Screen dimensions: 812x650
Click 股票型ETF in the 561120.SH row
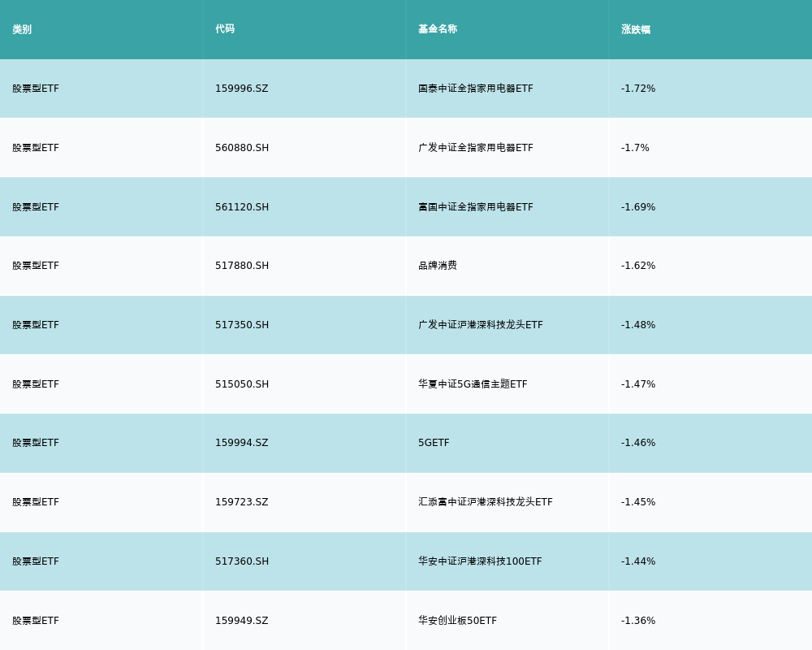[36, 207]
